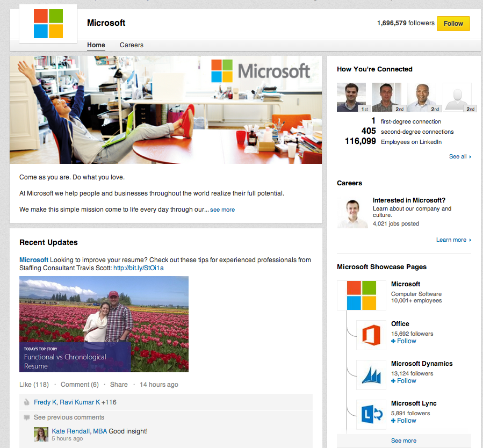This screenshot has height=448, width=483.
Task: Click the Microsoft logo under Showcase Pages
Action: click(x=362, y=295)
